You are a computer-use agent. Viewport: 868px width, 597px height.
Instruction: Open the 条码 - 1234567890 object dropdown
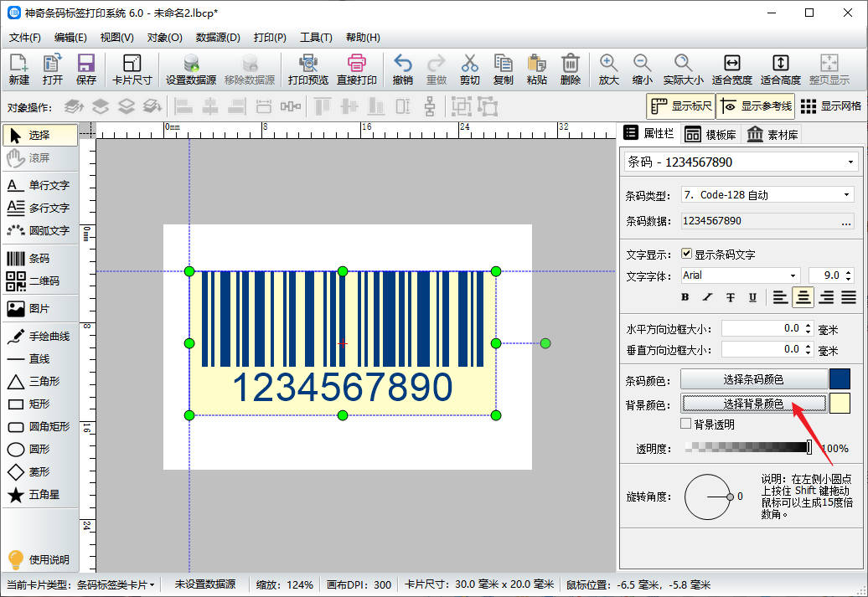[850, 162]
